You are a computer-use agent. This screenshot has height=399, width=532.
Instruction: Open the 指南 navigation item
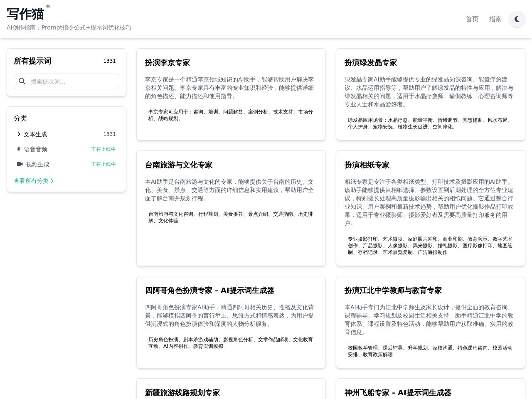pyautogui.click(x=495, y=19)
